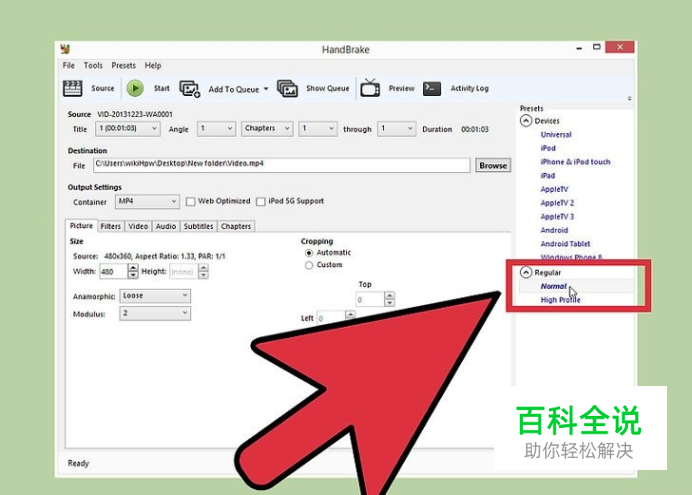
Task: Enable the Web Optimized checkbox
Action: (190, 202)
